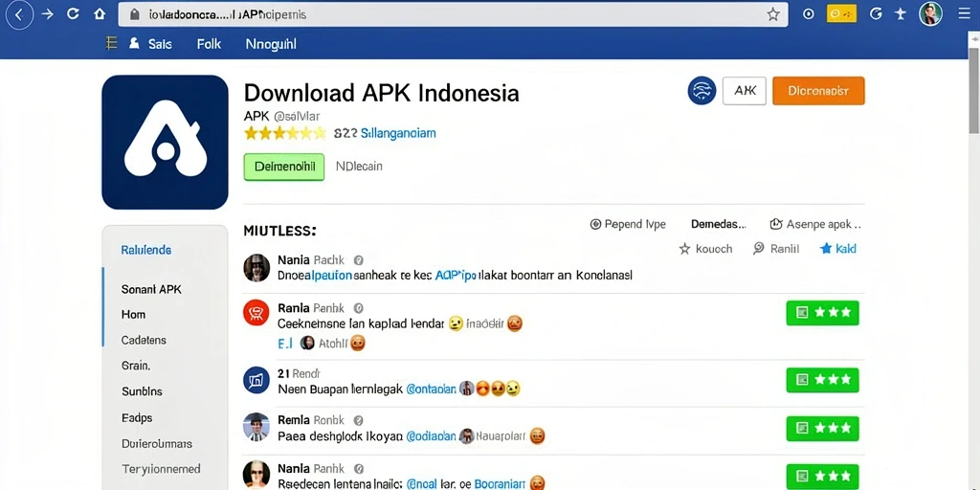The width and height of the screenshot is (980, 490).
Task: Select the Pepend lvpe option
Action: (x=628, y=224)
